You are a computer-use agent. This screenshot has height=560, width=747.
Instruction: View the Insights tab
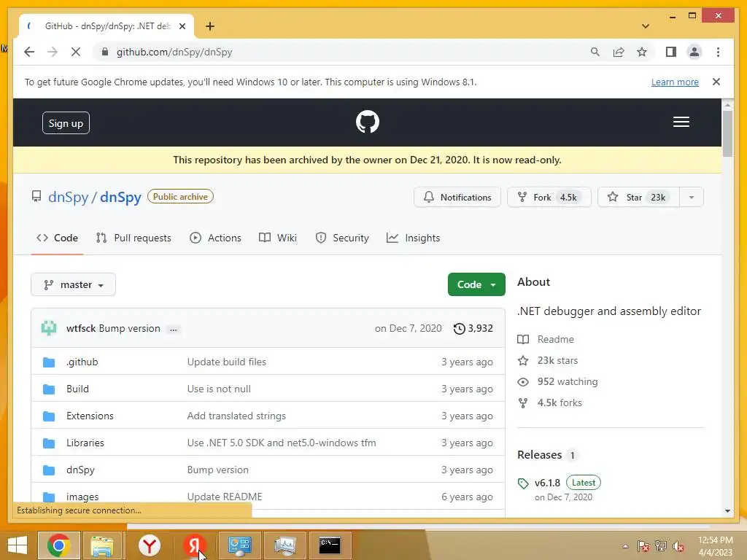pos(413,238)
